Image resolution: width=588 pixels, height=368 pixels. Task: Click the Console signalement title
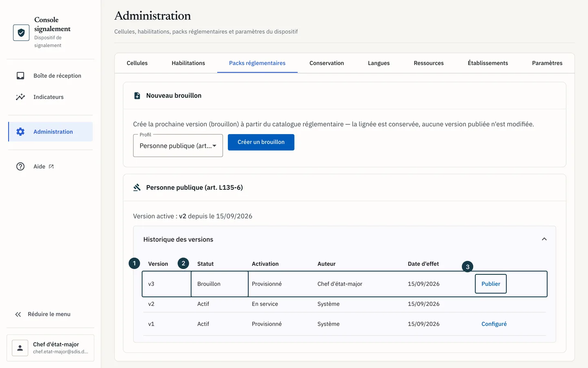[52, 24]
